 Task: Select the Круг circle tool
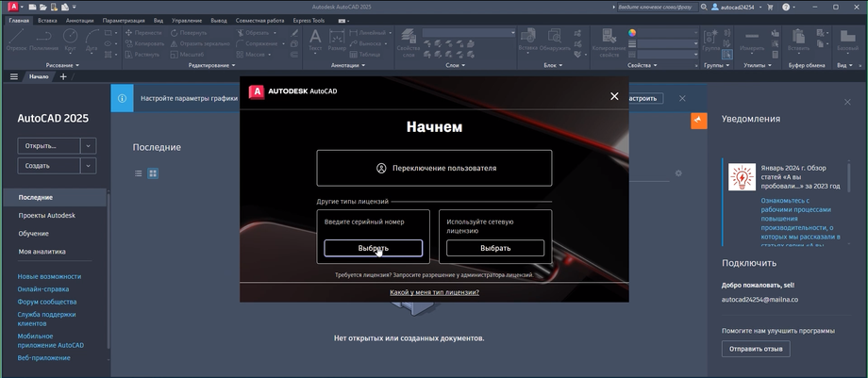(x=71, y=41)
